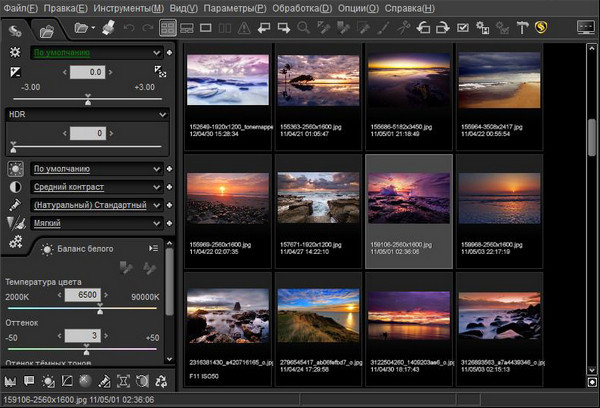Click the open folder toolbar icon
The width and height of the screenshot is (600, 408).
[x=81, y=28]
